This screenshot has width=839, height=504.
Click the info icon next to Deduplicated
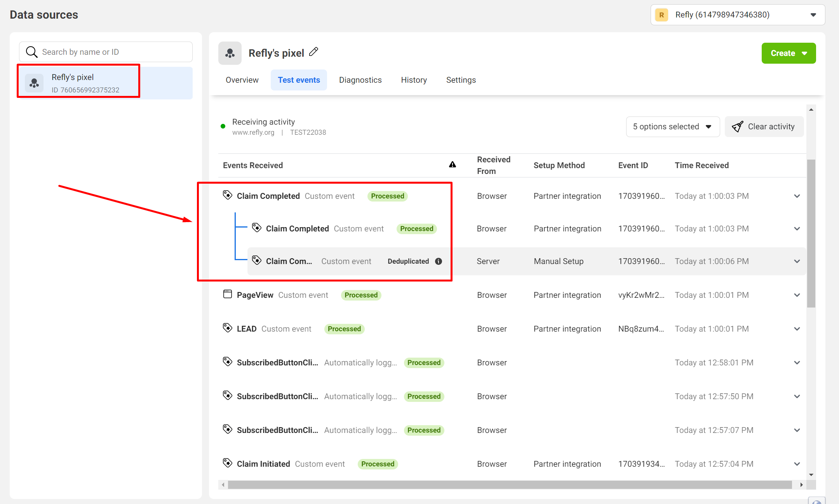pos(439,261)
